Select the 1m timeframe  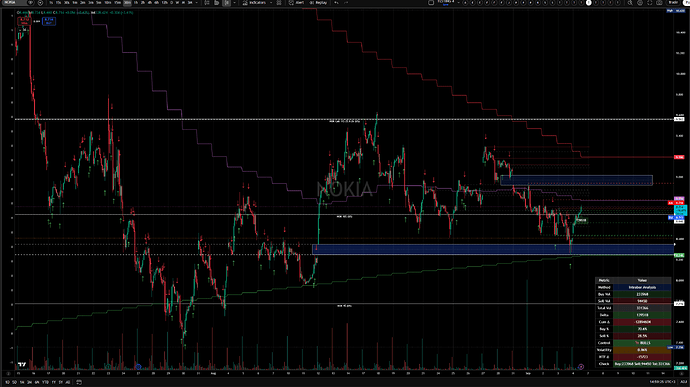point(75,2)
